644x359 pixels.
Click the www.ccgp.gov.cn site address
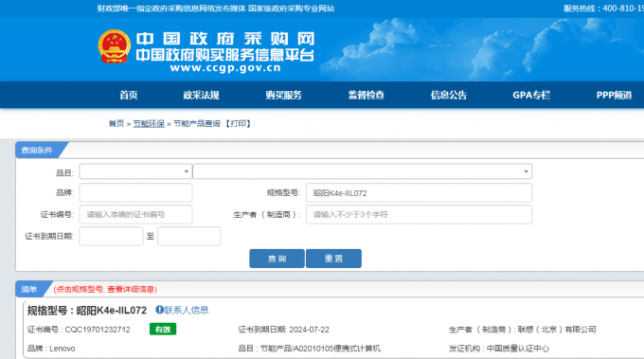coord(225,68)
